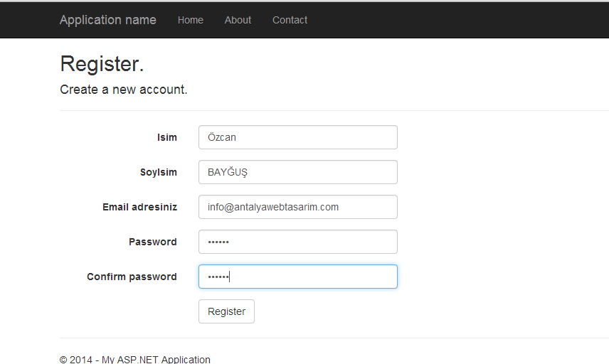Focus the Confirm password field
The image size is (609, 364).
[x=297, y=277]
